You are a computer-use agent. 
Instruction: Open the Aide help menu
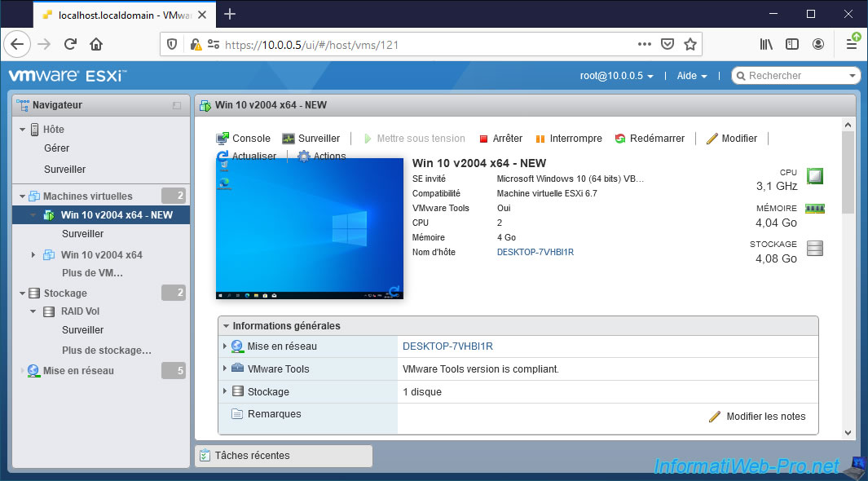click(x=692, y=76)
